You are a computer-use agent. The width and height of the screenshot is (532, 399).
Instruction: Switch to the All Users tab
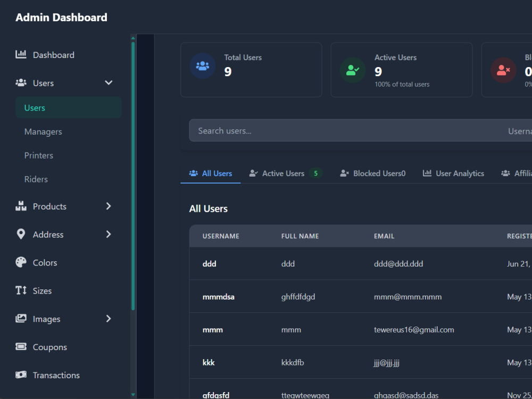[x=210, y=173]
